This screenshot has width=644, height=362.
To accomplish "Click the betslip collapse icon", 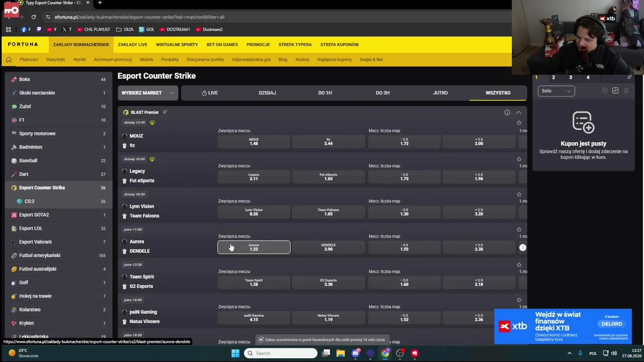I will pyautogui.click(x=615, y=91).
